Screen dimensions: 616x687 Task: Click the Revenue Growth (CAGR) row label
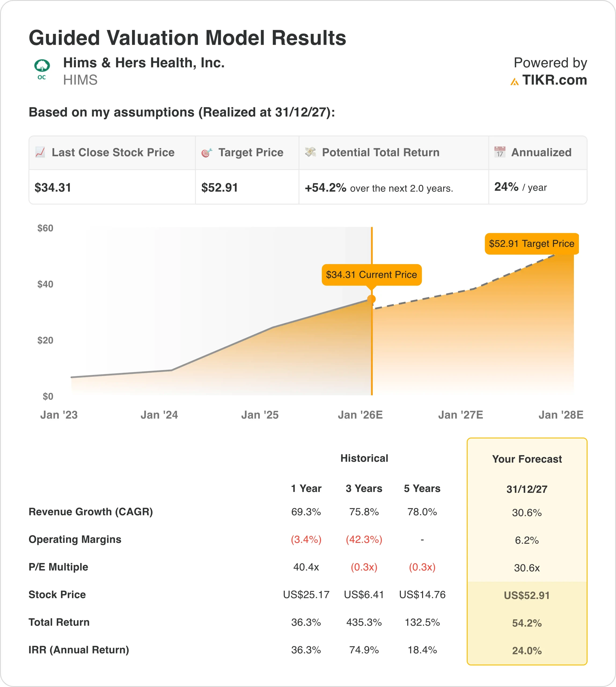click(x=91, y=511)
